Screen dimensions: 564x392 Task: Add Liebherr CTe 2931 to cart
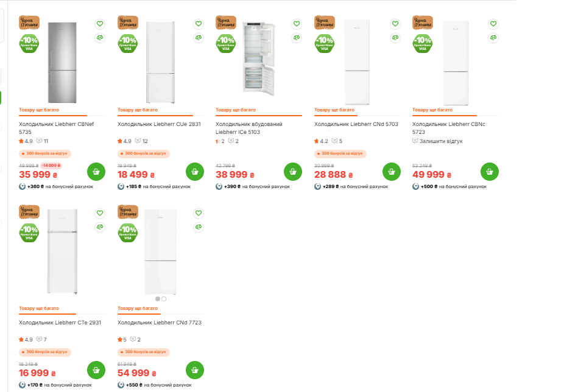pyautogui.click(x=96, y=369)
